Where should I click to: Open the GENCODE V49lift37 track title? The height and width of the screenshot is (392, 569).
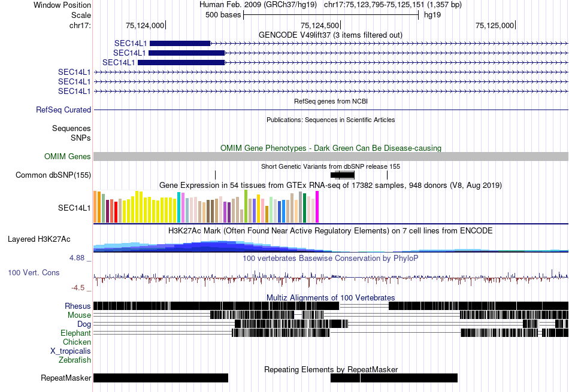point(330,35)
